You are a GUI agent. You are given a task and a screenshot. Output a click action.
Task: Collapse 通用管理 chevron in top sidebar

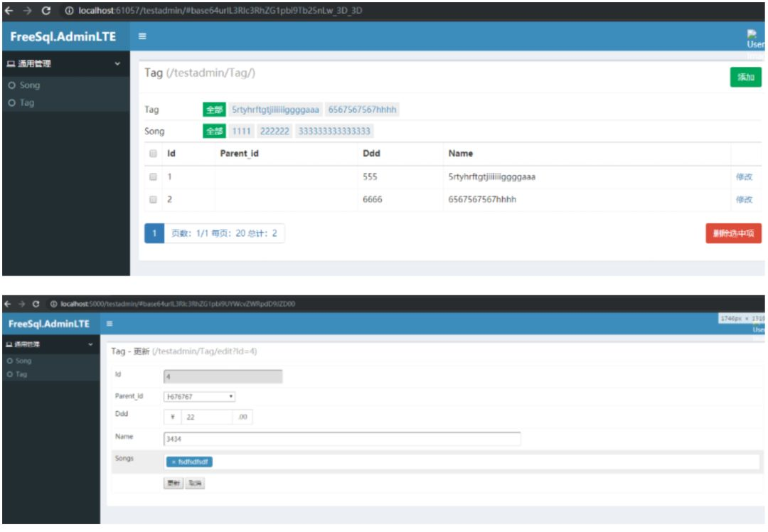(117, 64)
